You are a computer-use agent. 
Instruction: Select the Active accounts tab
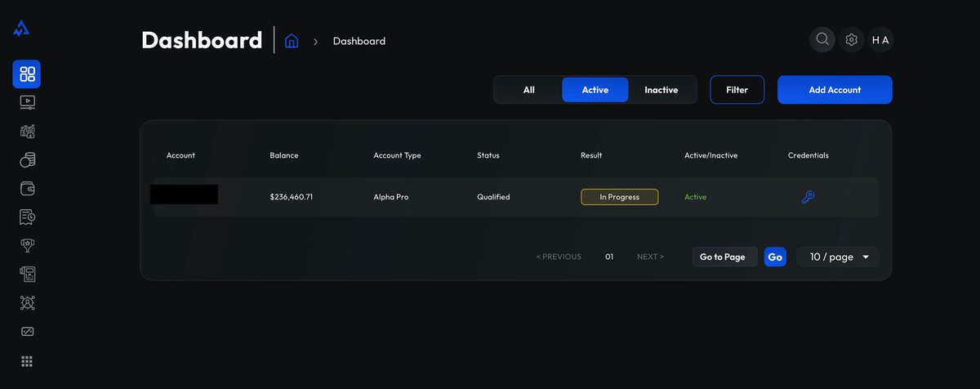pyautogui.click(x=595, y=90)
